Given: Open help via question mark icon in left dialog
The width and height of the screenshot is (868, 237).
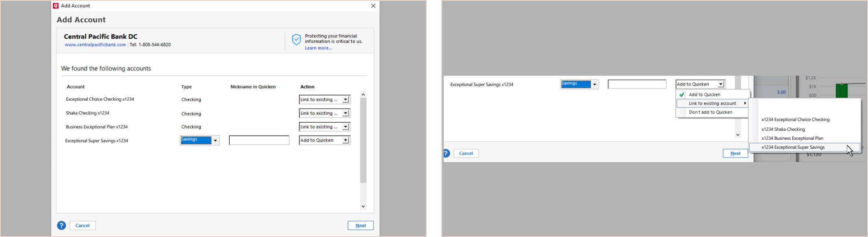Looking at the screenshot, I should pos(61,226).
